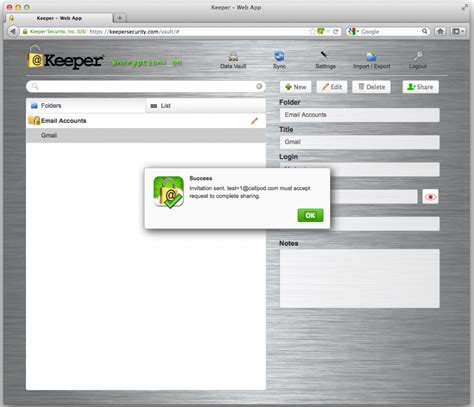Go back with the browser back arrow
The height and width of the screenshot is (407, 474).
pos(13,32)
